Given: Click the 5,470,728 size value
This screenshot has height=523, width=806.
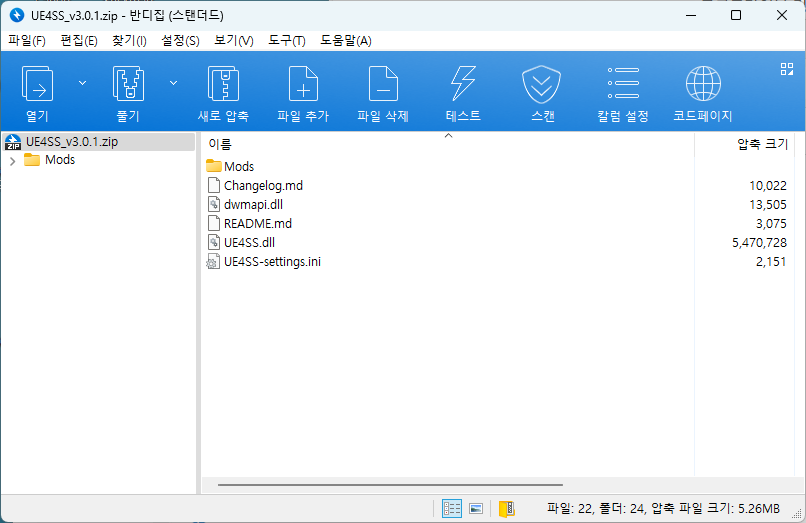Looking at the screenshot, I should 759,243.
